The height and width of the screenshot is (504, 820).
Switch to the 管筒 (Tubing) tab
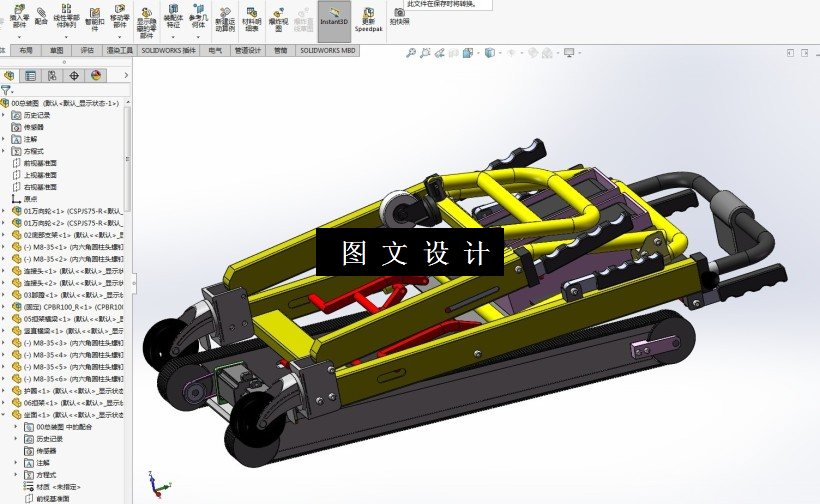280,50
